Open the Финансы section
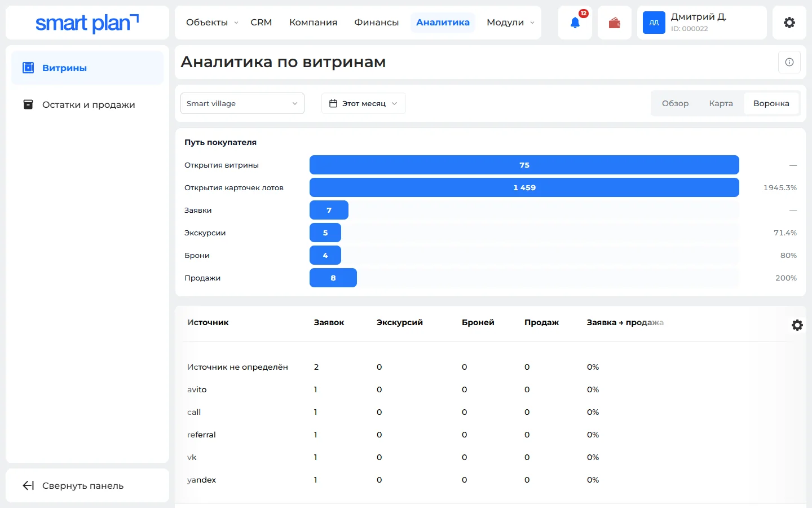The width and height of the screenshot is (812, 508). tap(377, 23)
